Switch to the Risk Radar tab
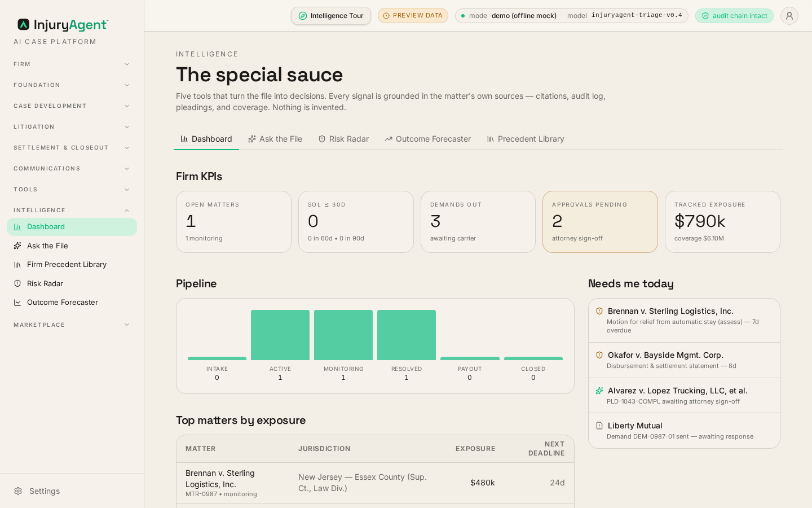Viewport: 812px width, 508px height. click(343, 139)
